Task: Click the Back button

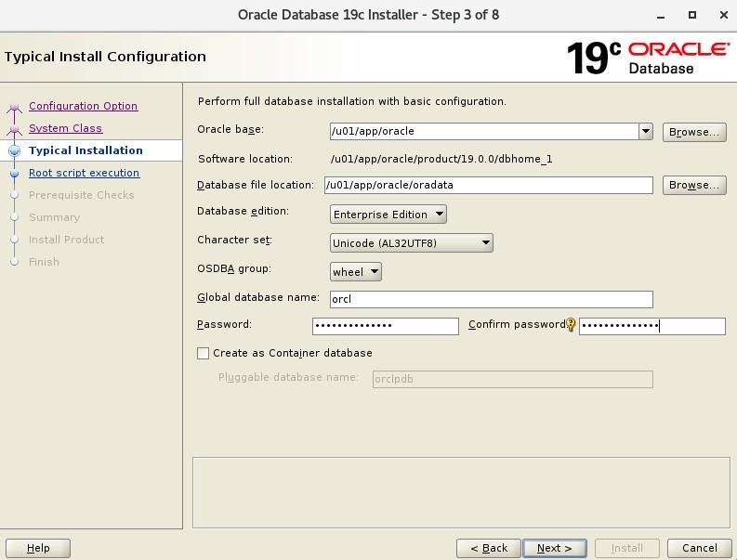Action: point(489,548)
